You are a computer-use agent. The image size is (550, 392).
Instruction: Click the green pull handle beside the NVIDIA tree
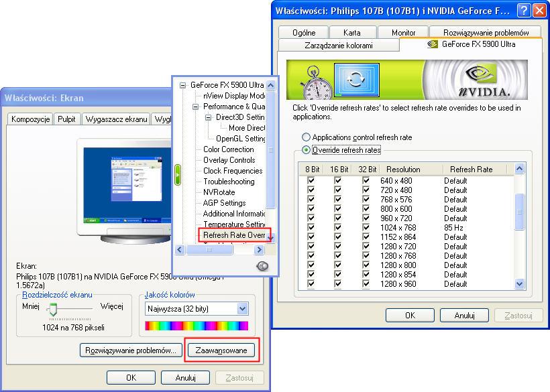178,174
